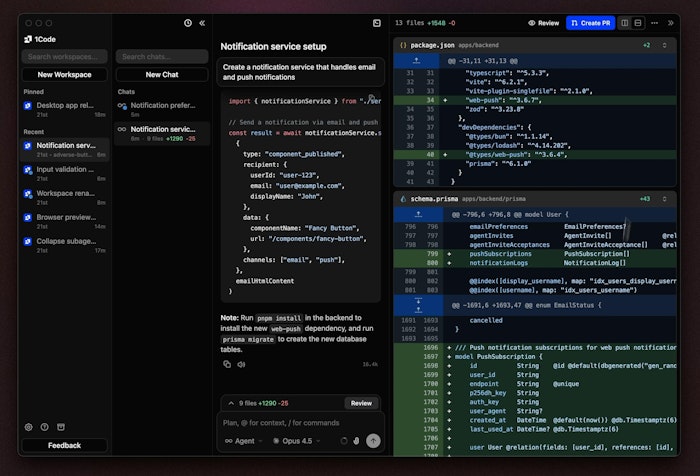Screen dimensions: 700x476
Task: Expand hidden lines before enum EmailStatus hunk
Action: pos(418,305)
